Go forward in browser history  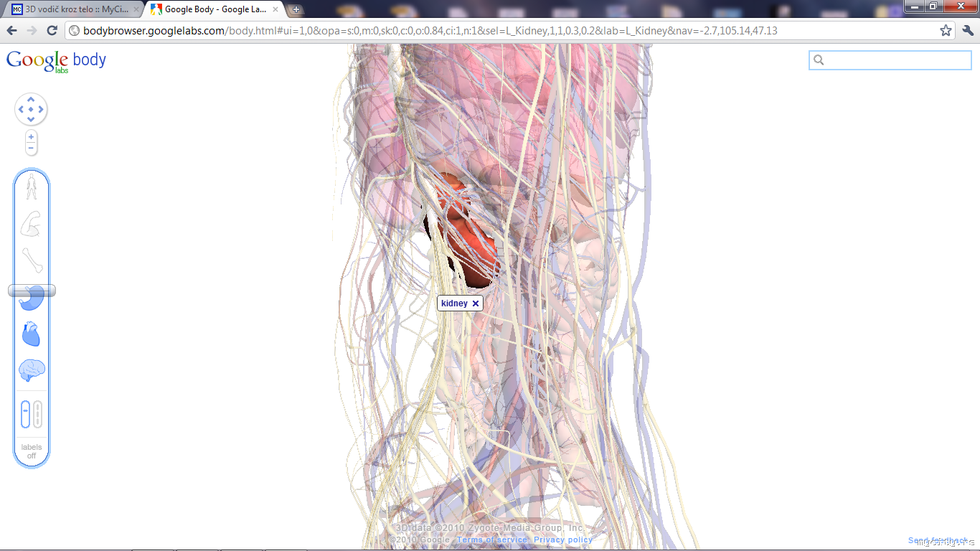(32, 30)
